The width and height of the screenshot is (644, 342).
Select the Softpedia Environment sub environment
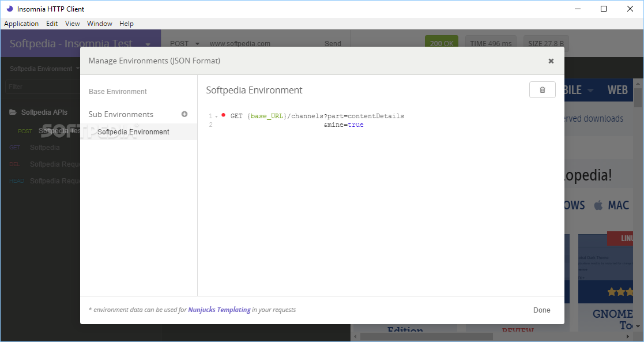click(139, 131)
